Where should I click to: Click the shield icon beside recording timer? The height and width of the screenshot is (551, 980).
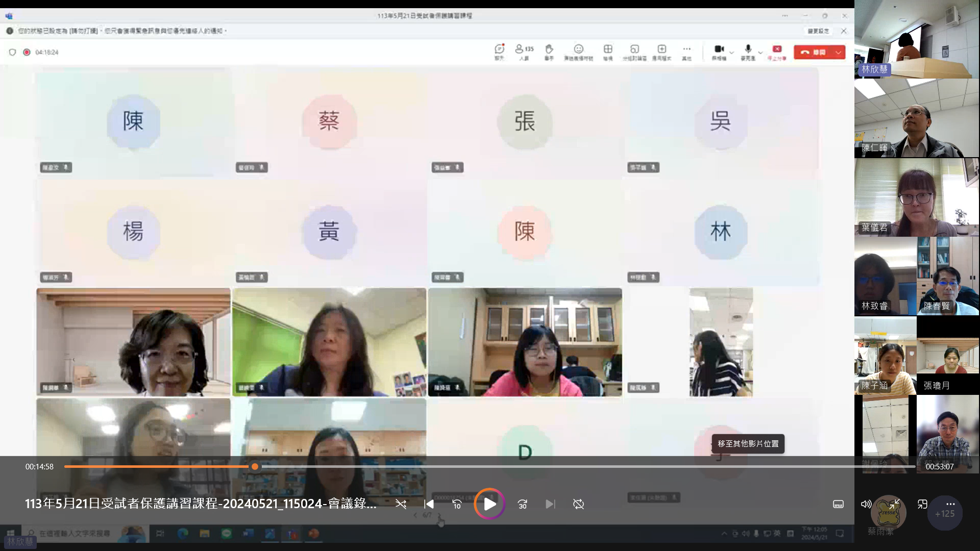pos(13,52)
